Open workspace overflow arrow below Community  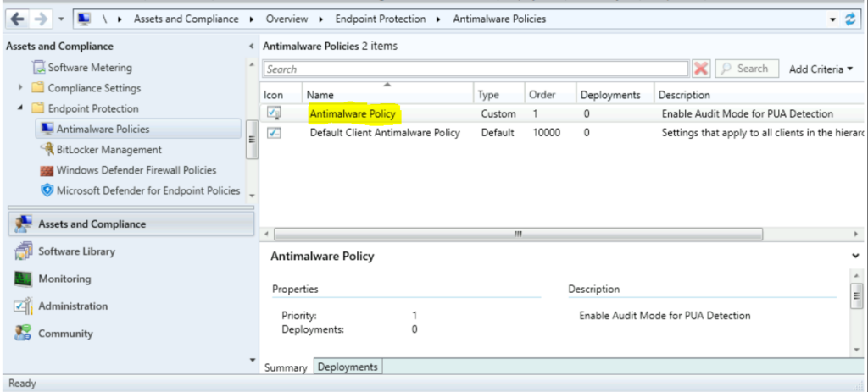point(253,360)
